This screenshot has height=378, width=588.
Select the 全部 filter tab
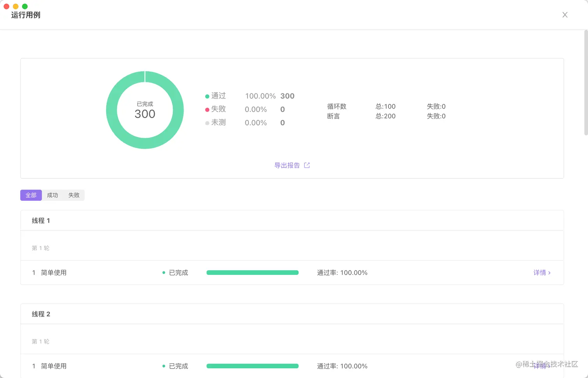pos(31,195)
